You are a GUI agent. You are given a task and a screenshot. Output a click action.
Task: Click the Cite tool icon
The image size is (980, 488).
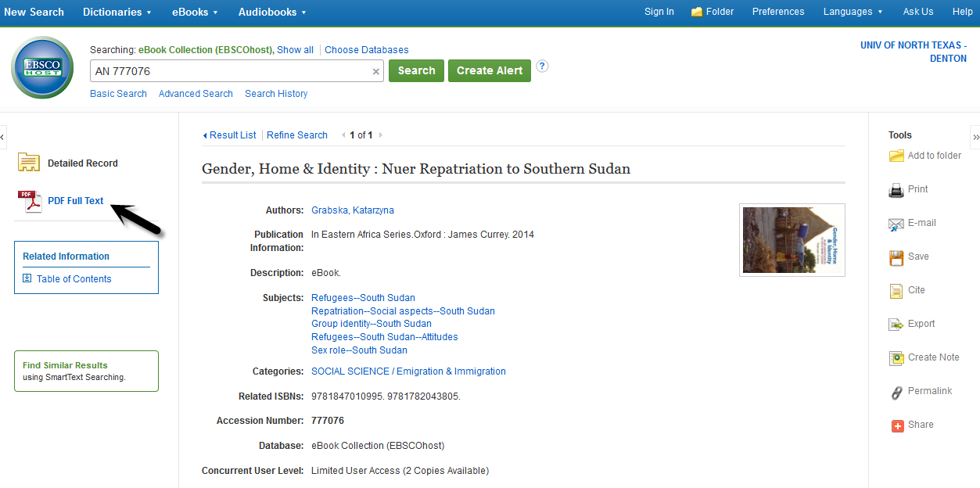pos(896,291)
